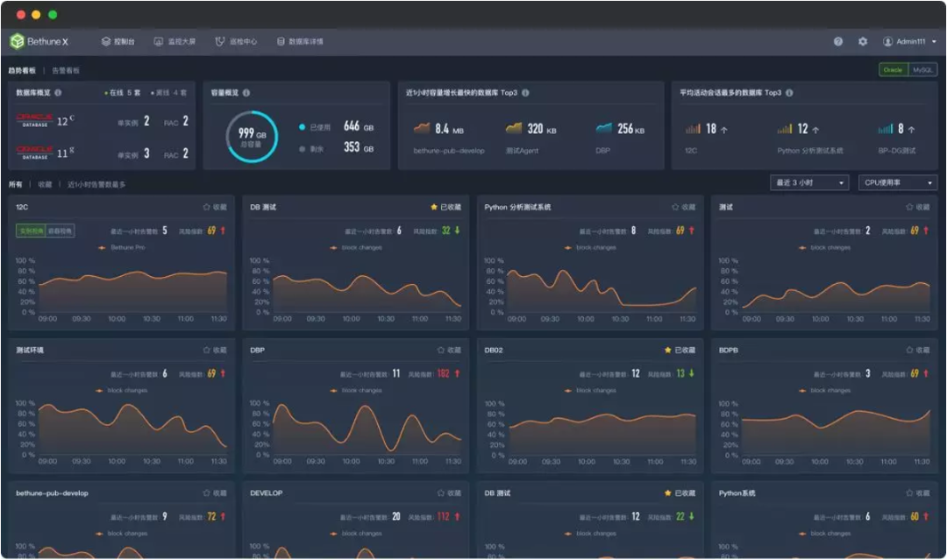Switch to the 告警看板 tab

65,71
